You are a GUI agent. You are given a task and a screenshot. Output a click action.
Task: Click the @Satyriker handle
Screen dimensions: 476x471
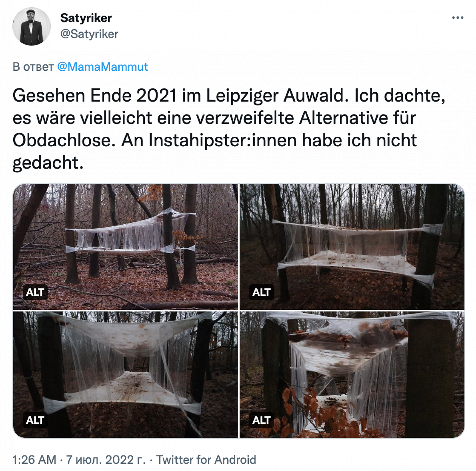(x=89, y=34)
